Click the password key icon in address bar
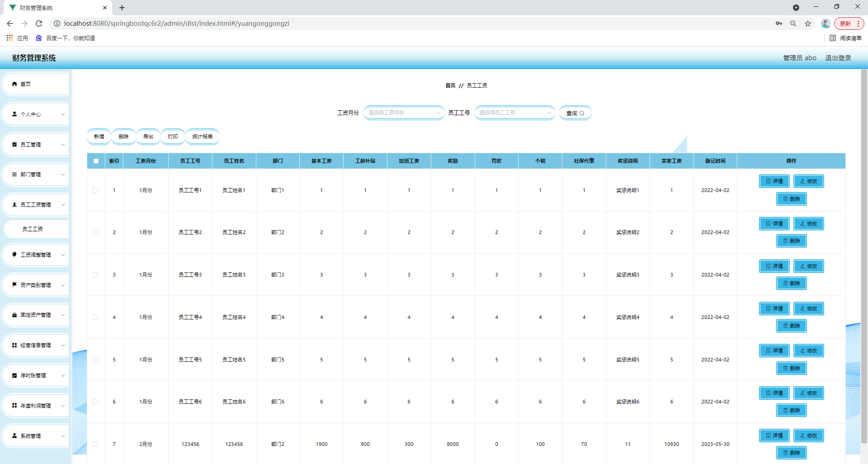Viewport: 868px width, 464px height. coord(779,23)
